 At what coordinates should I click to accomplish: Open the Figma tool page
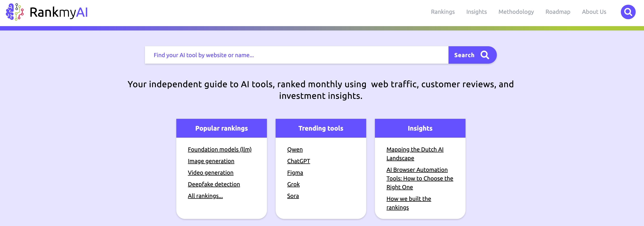(295, 173)
